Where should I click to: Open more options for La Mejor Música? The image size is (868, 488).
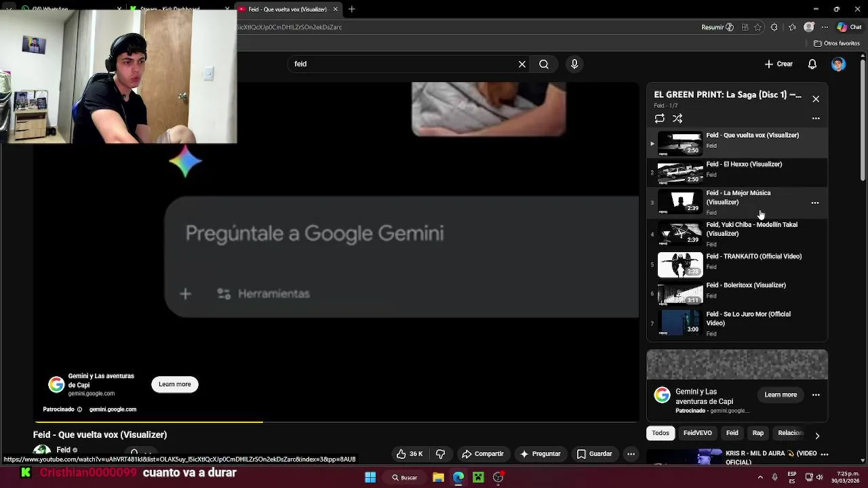point(815,203)
